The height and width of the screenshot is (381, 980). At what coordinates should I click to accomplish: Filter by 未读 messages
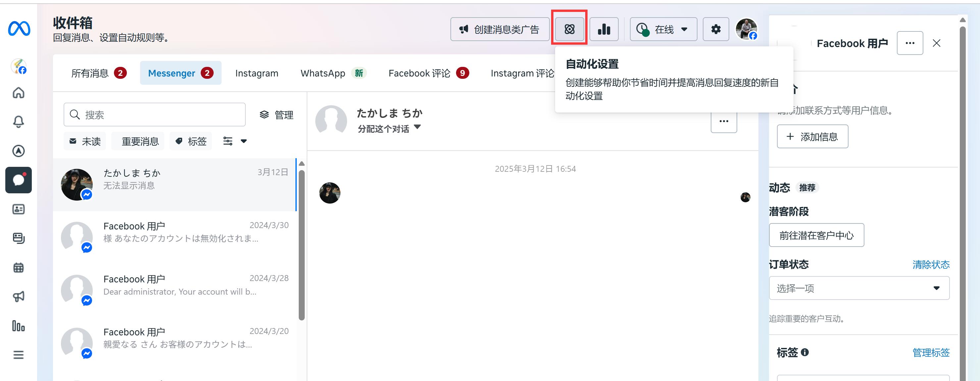tap(85, 141)
